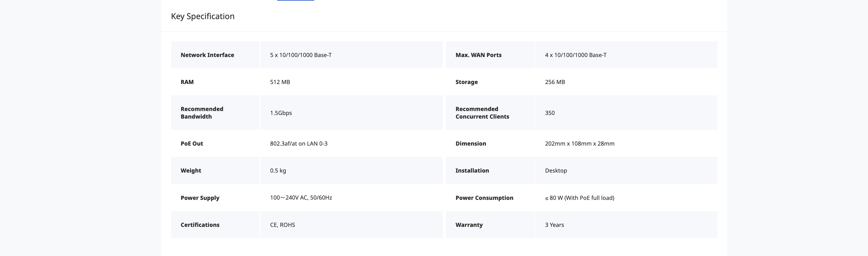Click the Power Consumption label
This screenshot has height=256, width=868.
(x=484, y=198)
